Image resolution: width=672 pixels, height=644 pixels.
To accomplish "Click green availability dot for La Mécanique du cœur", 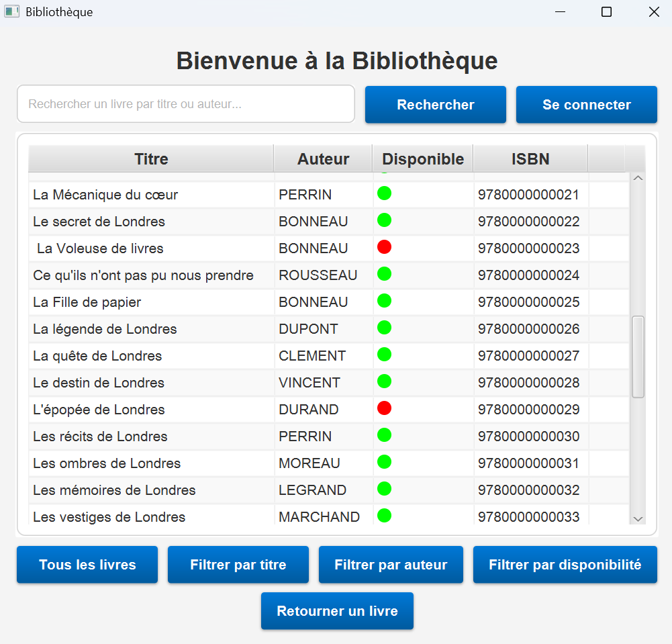I will pyautogui.click(x=384, y=193).
